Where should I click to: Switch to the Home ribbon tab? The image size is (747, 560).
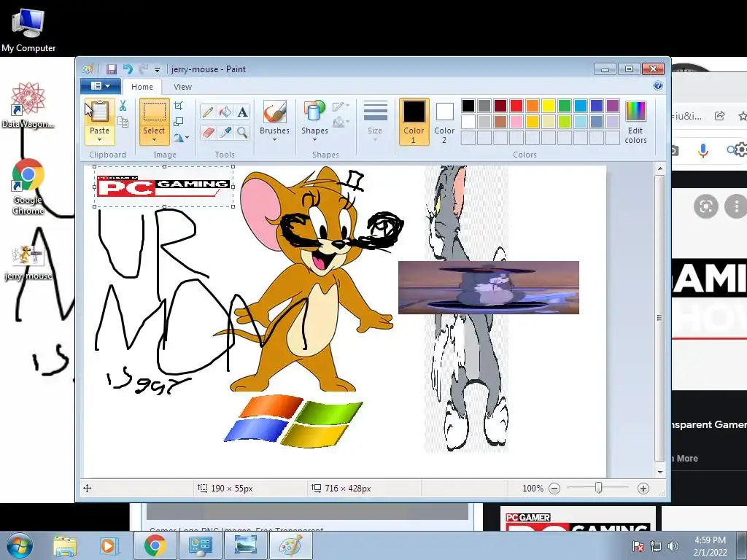click(x=142, y=87)
